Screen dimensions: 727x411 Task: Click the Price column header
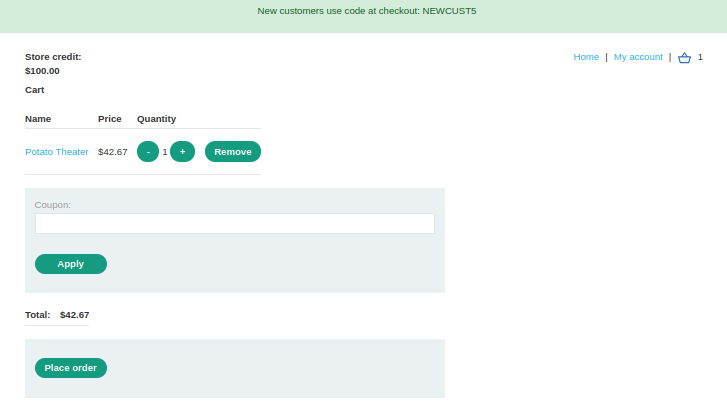pyautogui.click(x=110, y=119)
